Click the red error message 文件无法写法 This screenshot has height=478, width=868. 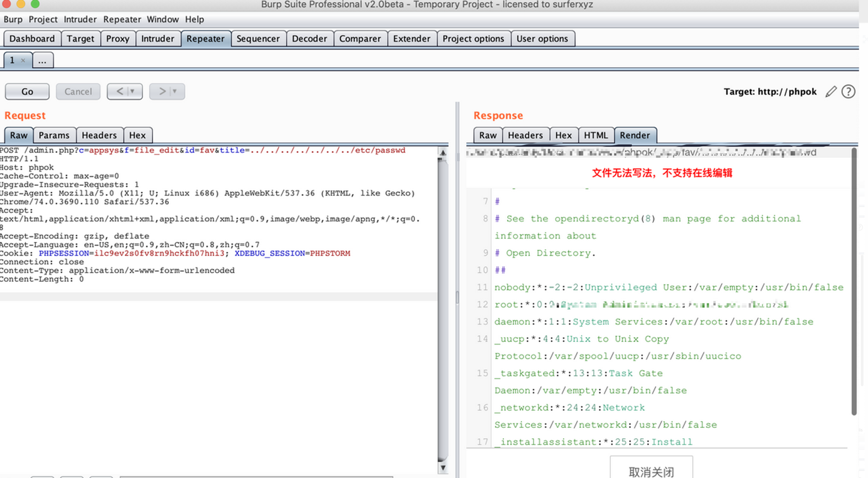pos(662,173)
